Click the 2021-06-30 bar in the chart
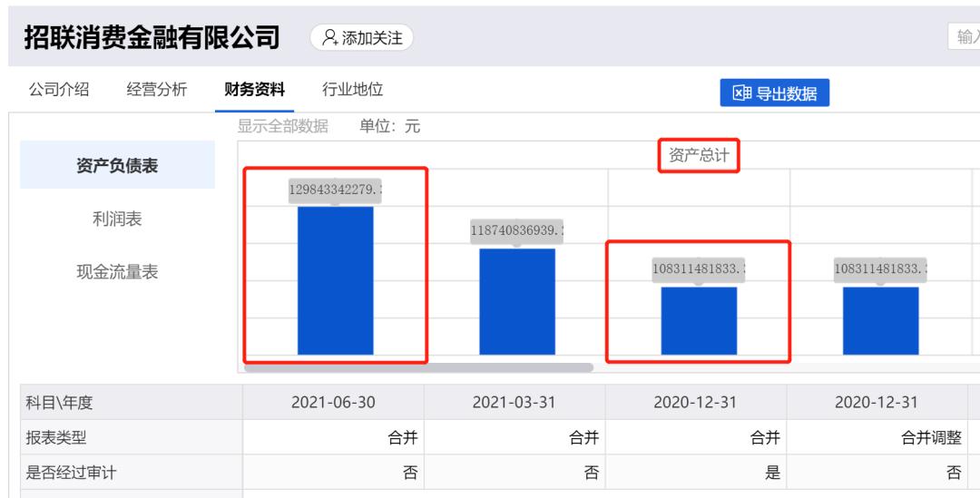 (335, 280)
